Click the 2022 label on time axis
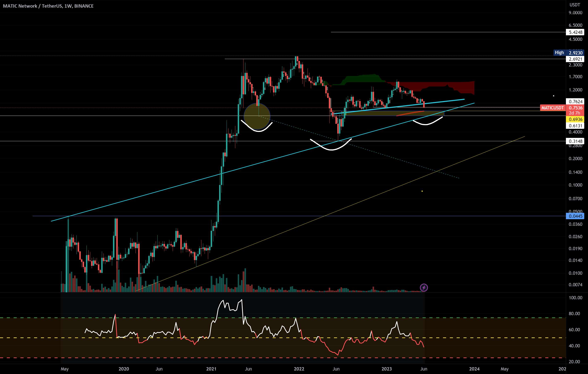Viewport: 588px width, 374px height. [299, 369]
